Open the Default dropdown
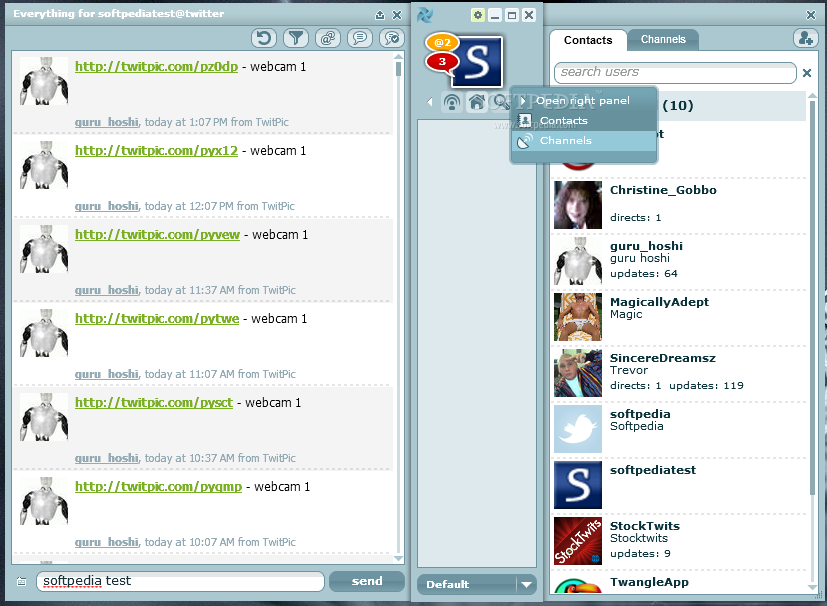Viewport: 827px width, 606px height. [477, 584]
